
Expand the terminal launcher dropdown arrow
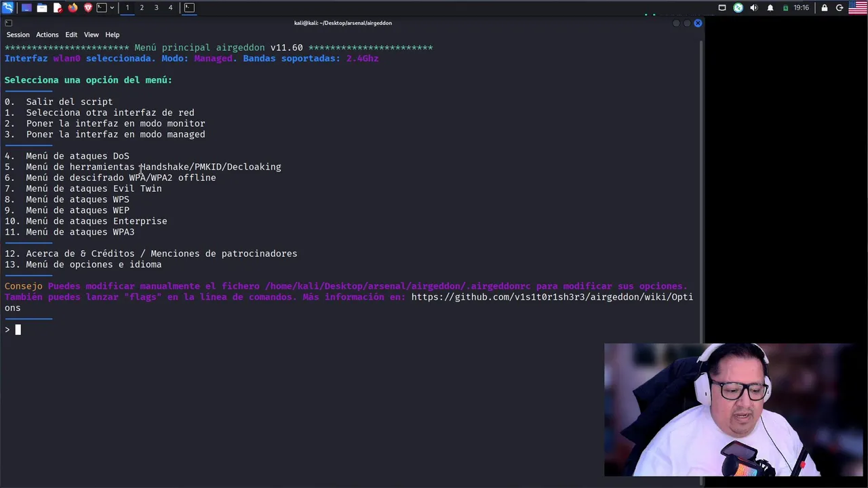point(112,7)
